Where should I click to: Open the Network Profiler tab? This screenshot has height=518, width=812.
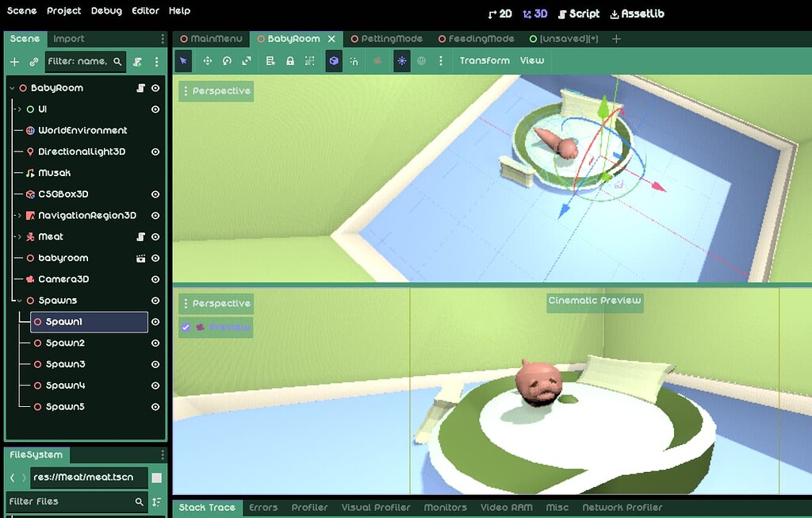pyautogui.click(x=622, y=508)
